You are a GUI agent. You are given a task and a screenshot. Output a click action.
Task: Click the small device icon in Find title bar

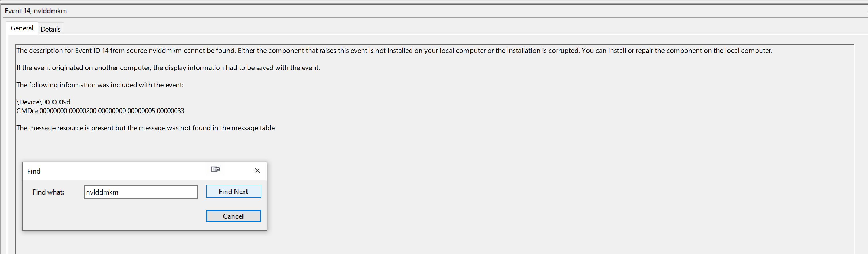[x=215, y=169]
